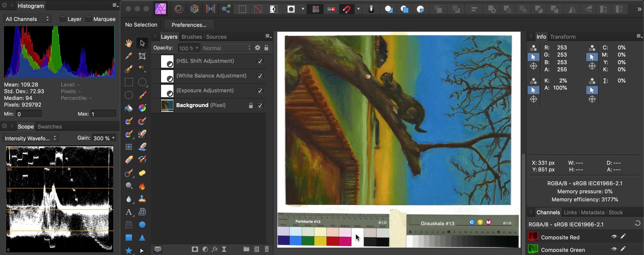
Task: Open the Develop Persona icon
Action: [x=195, y=9]
